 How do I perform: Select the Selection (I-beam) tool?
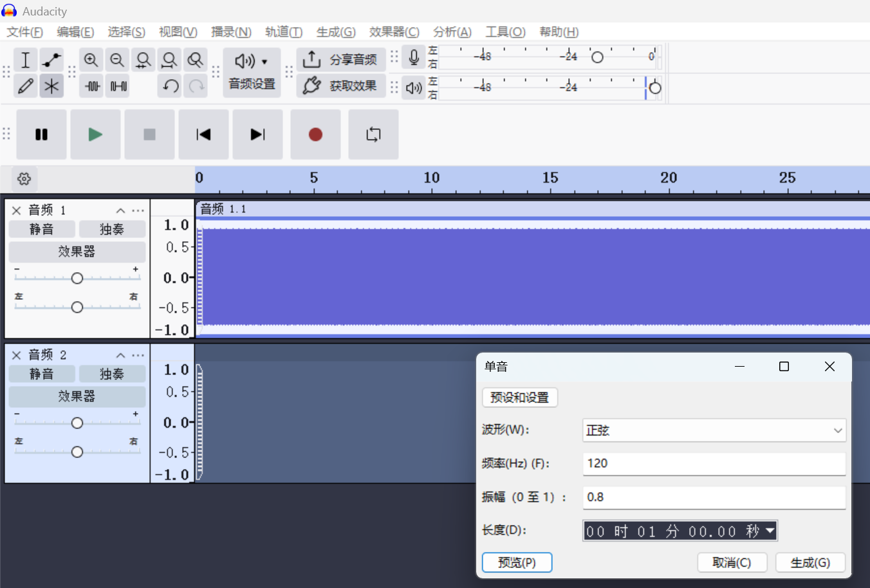[26, 60]
